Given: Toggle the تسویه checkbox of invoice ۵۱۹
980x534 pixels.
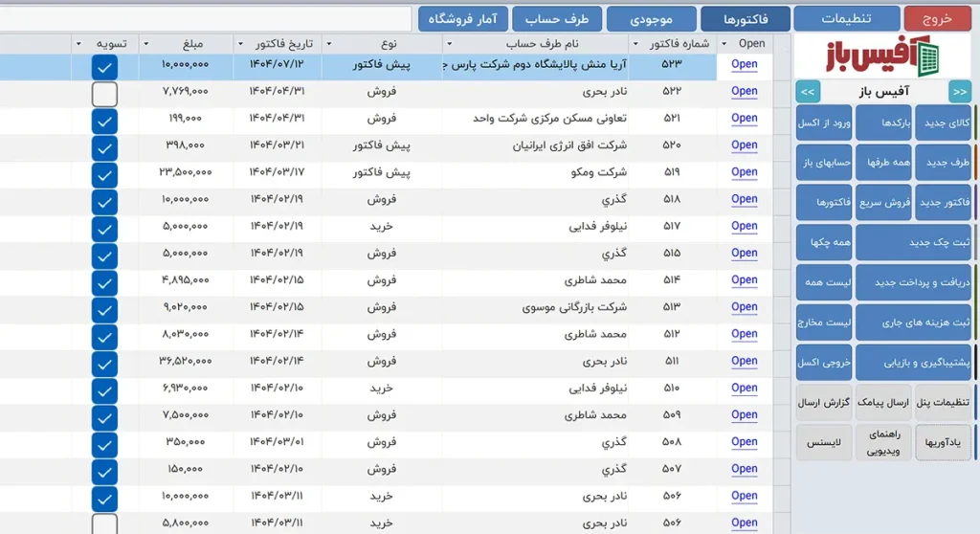Looking at the screenshot, I should point(104,175).
